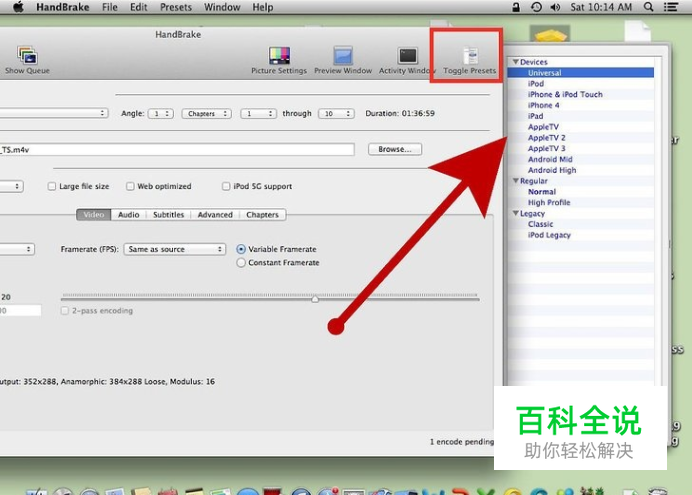Open the Framerate Same as source dropdown
Image resolution: width=692 pixels, height=495 pixels.
click(175, 249)
